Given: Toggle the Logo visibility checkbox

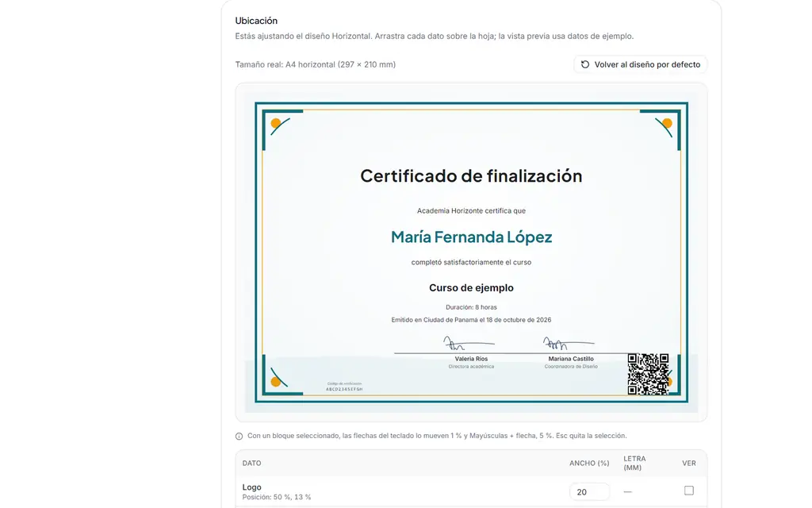Looking at the screenshot, I should coord(689,491).
